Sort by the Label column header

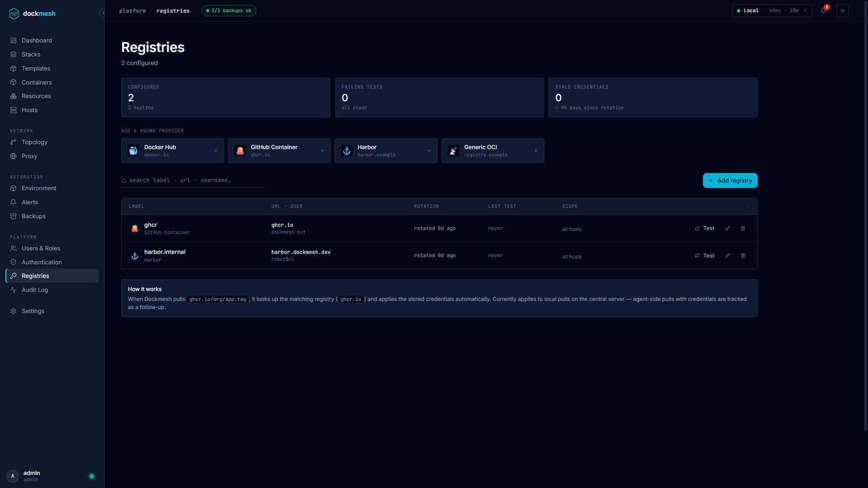pyautogui.click(x=137, y=206)
